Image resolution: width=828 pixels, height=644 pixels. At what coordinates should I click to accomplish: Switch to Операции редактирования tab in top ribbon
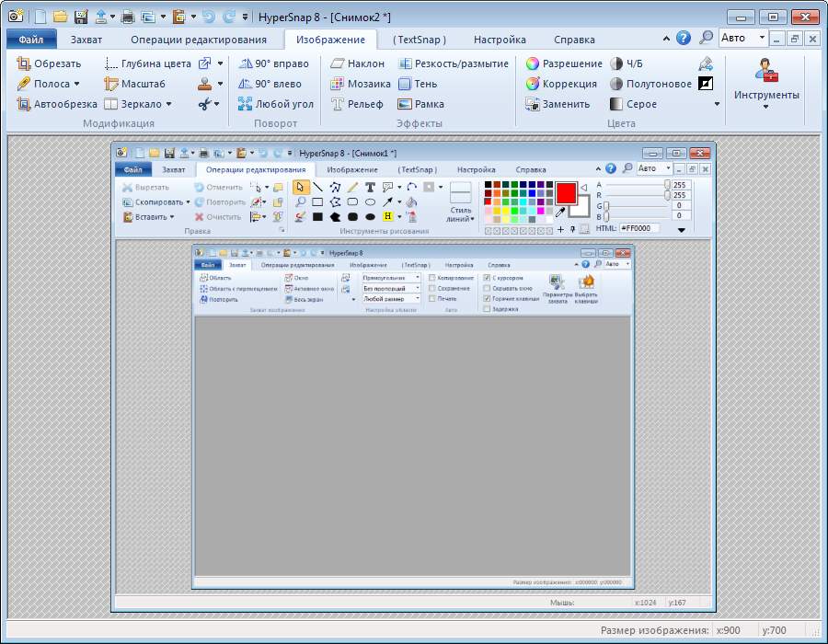(x=199, y=40)
